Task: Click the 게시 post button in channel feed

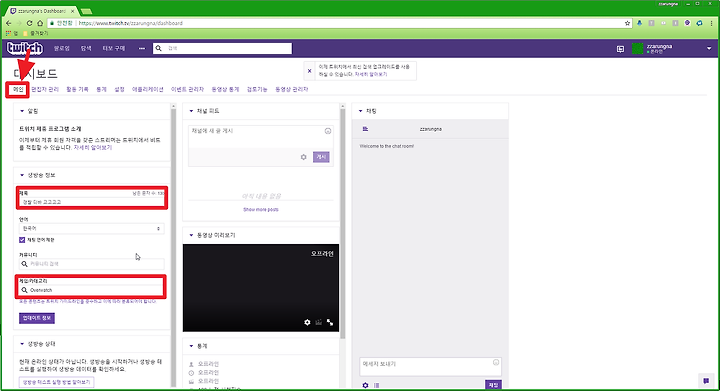Action: (x=321, y=157)
